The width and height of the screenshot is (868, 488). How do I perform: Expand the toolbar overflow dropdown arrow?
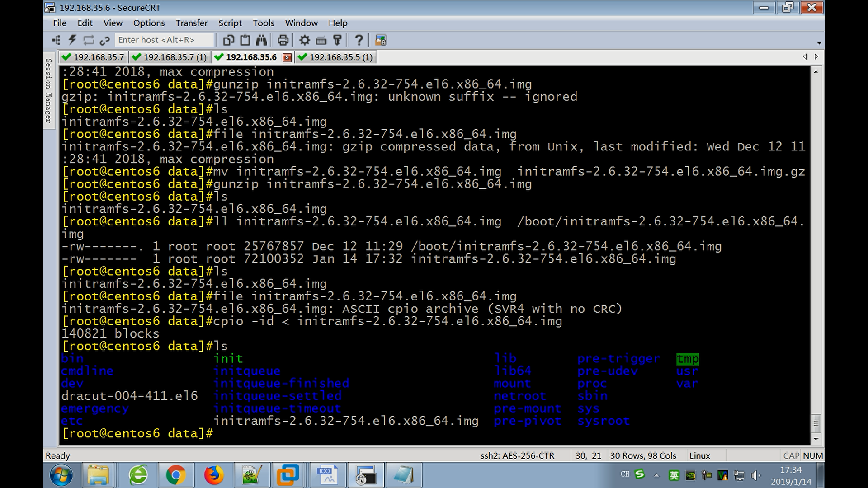[819, 43]
